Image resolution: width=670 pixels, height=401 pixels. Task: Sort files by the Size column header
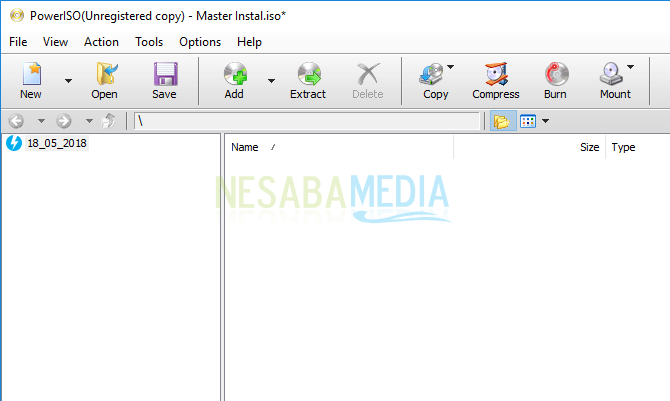589,147
